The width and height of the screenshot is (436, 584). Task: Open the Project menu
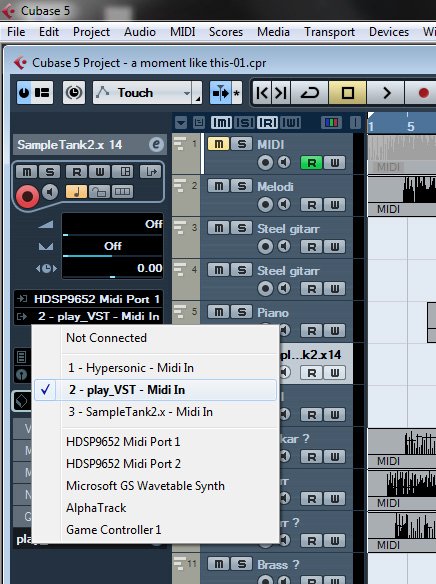pos(91,32)
